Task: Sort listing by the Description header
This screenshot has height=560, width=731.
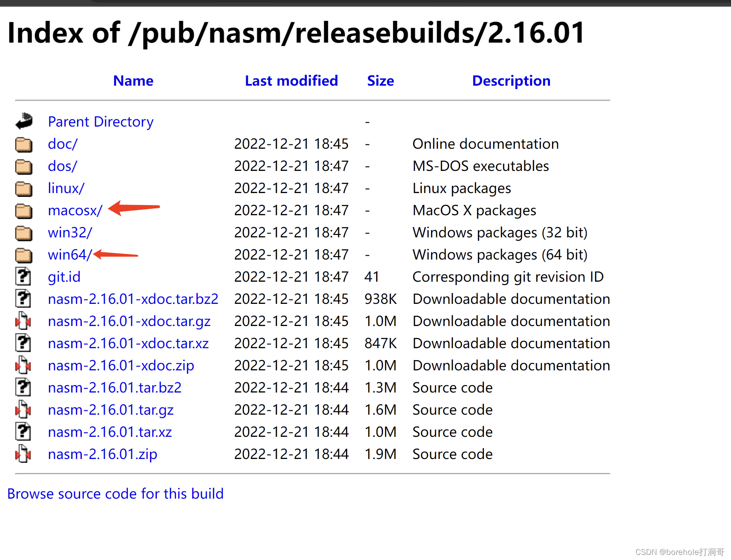Action: click(x=511, y=81)
